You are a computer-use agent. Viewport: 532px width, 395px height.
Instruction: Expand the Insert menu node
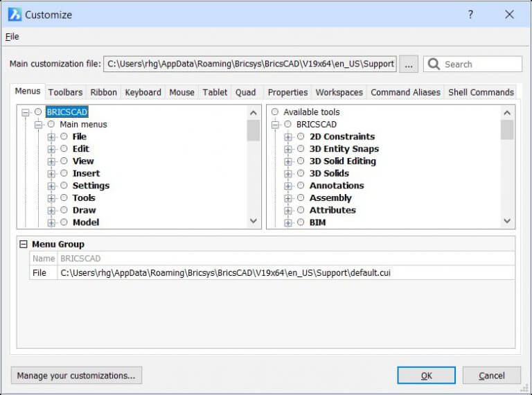pos(51,174)
